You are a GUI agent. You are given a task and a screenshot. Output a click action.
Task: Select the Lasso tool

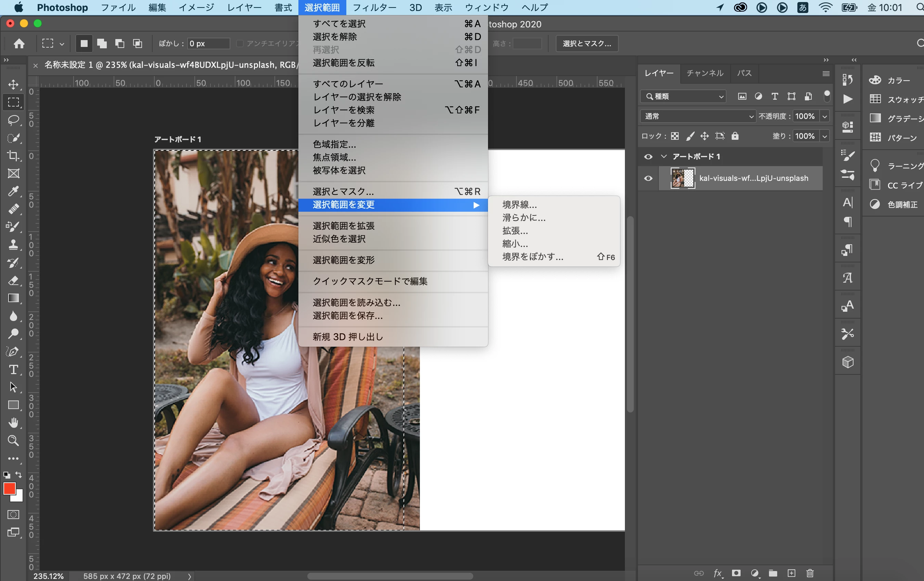point(13,120)
